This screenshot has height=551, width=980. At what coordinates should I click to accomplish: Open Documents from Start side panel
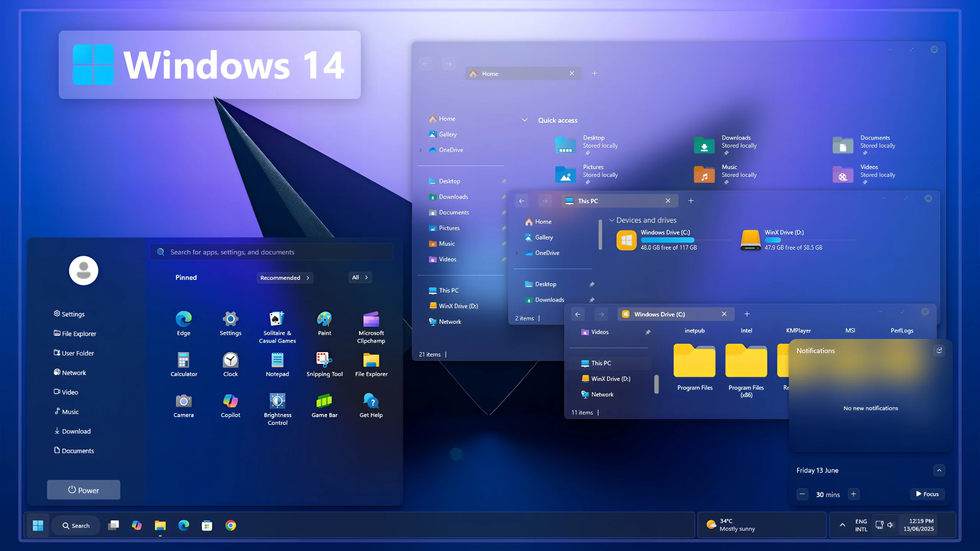tap(74, 450)
